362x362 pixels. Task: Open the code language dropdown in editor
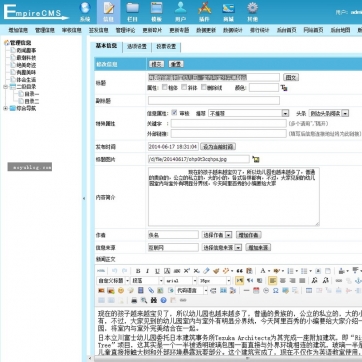pyautogui.click(x=192, y=291)
